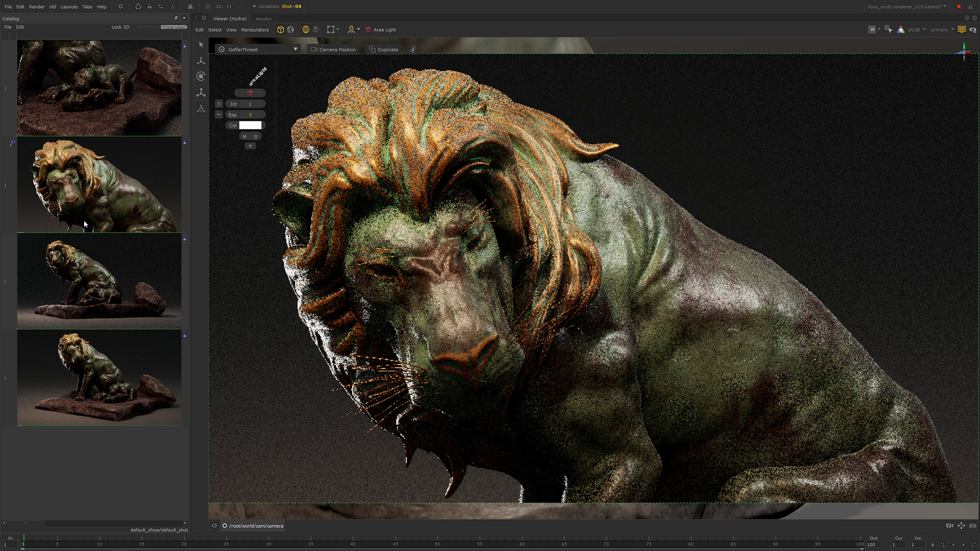Screen dimensions: 980x551
Task: Toggle the Lock 2D checkbox
Action: point(107,27)
